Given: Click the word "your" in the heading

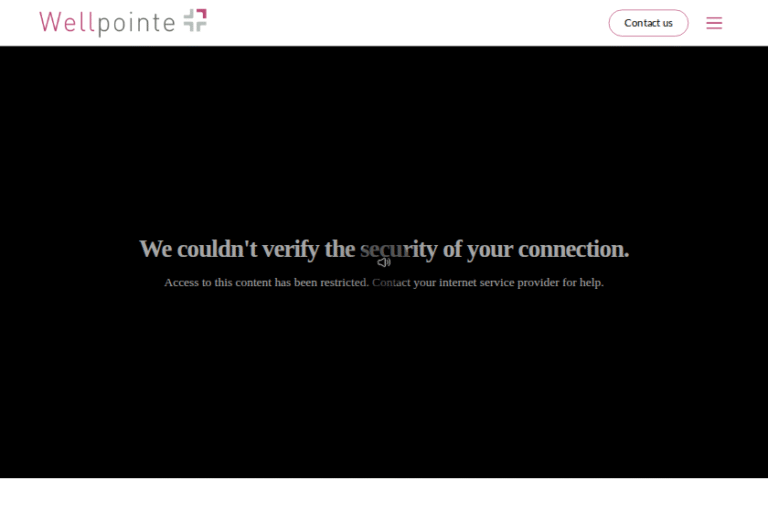Looking at the screenshot, I should click(490, 250).
